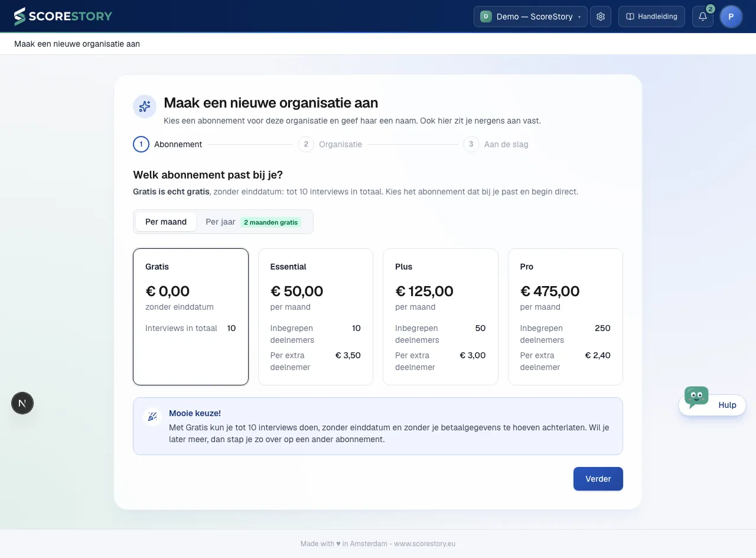Go to step 1 Abonnement

[168, 144]
